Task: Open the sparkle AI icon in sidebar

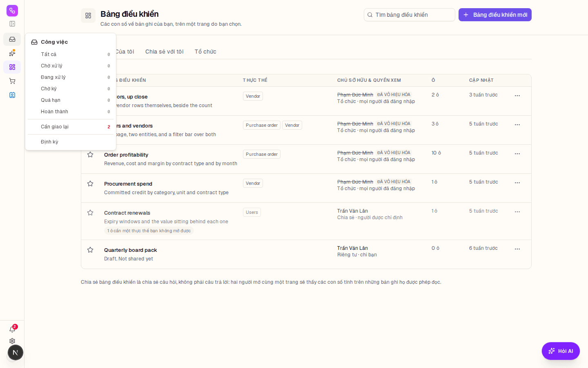Action: pos(12,53)
